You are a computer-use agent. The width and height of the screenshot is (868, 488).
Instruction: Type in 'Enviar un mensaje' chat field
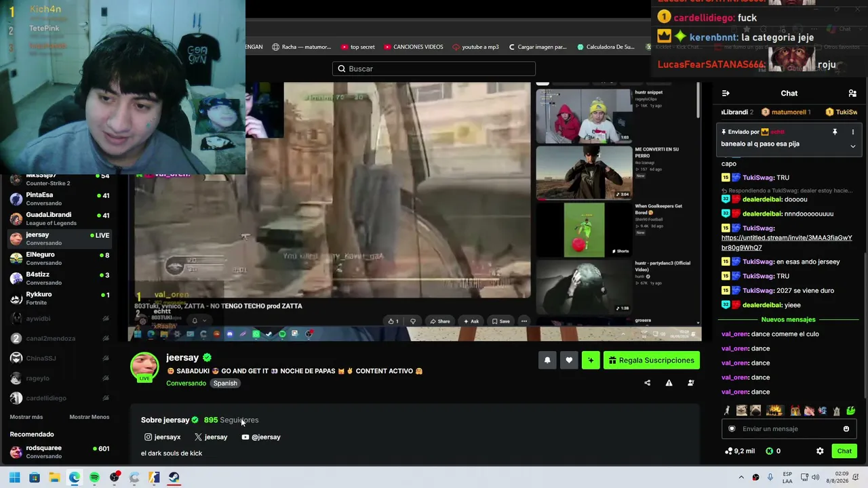tap(789, 429)
